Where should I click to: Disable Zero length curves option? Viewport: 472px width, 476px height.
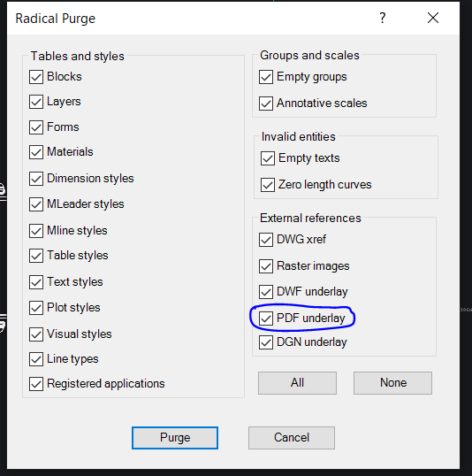tap(268, 185)
